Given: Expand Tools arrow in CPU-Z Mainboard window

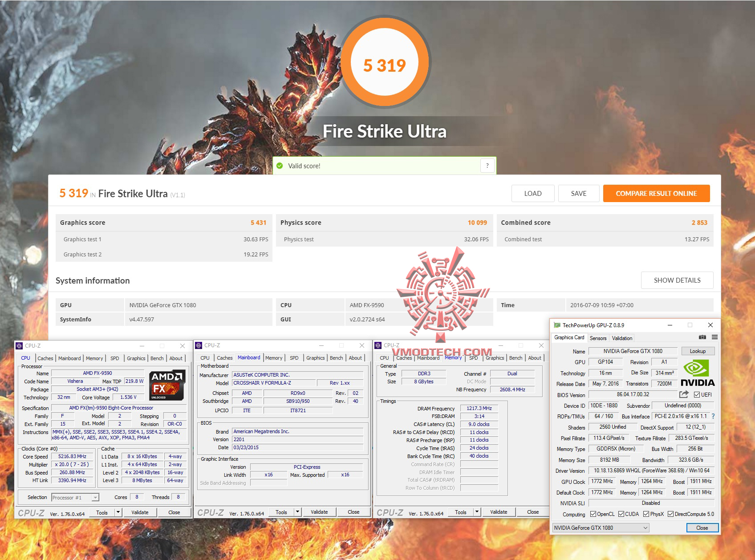Looking at the screenshot, I should tap(298, 512).
